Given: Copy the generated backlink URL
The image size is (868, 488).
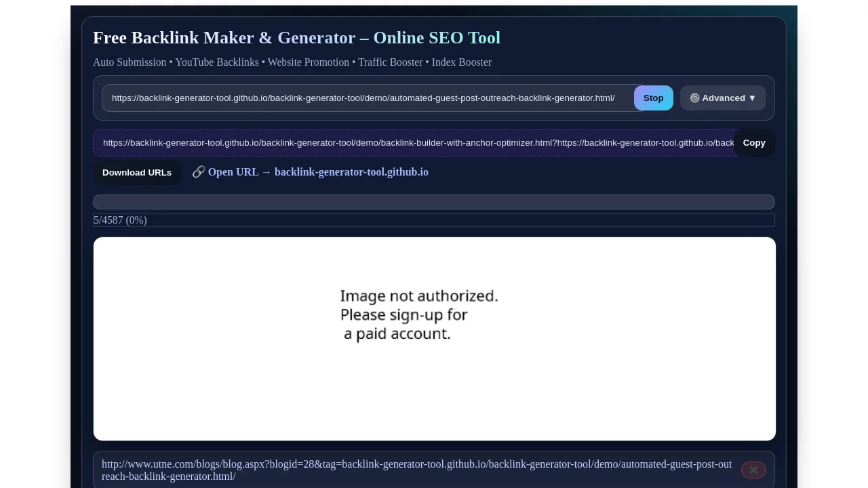Looking at the screenshot, I should tap(753, 142).
